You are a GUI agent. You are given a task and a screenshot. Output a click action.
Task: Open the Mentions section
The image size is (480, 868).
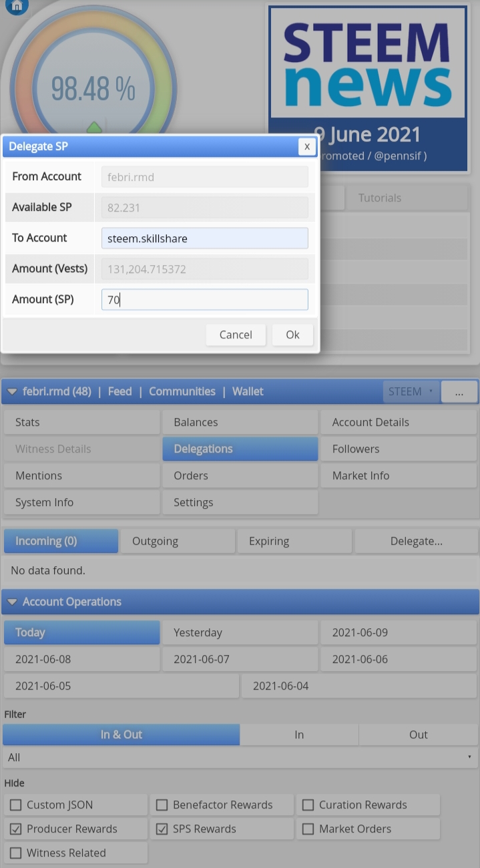tap(81, 475)
